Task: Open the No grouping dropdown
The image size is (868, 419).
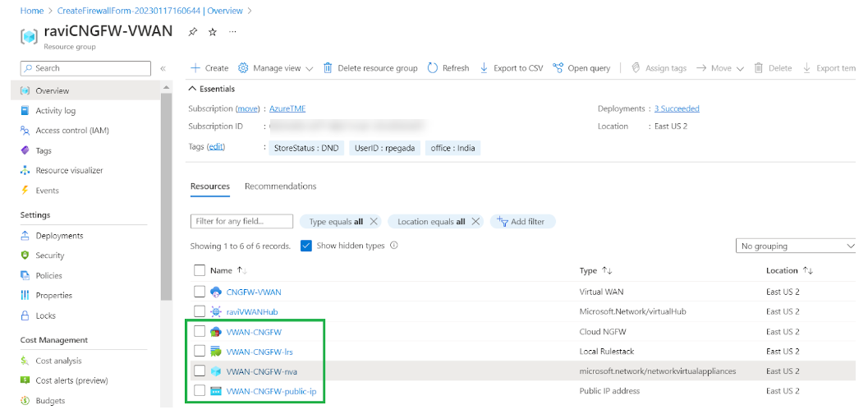Action: point(796,246)
